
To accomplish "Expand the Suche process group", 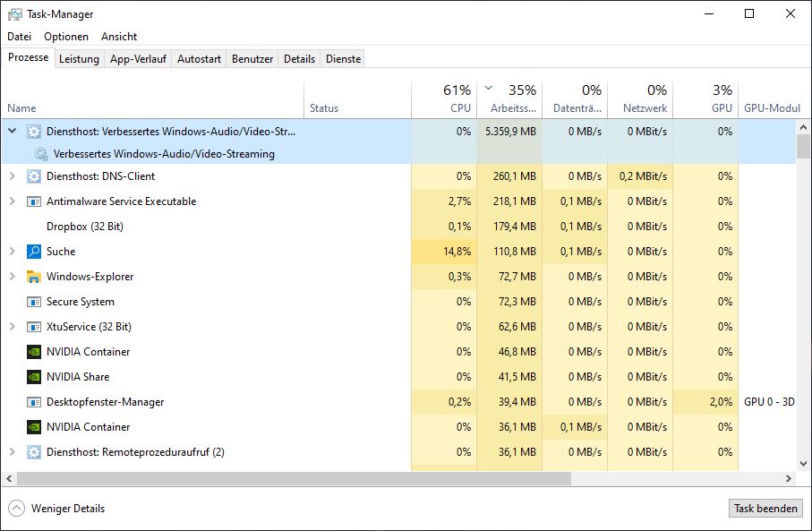I will click(x=12, y=252).
